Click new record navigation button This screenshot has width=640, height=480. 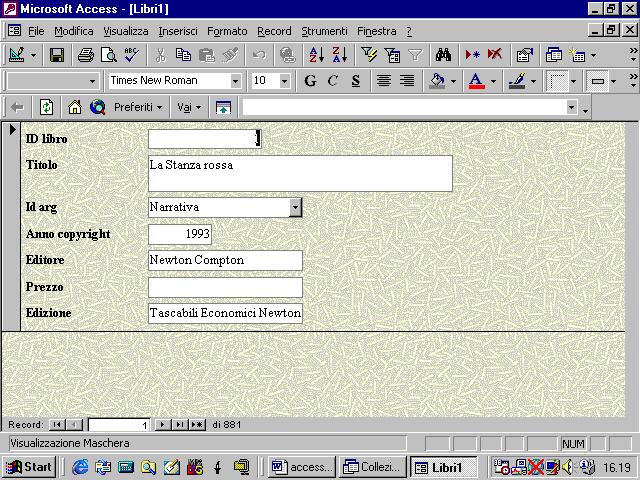tap(197, 425)
